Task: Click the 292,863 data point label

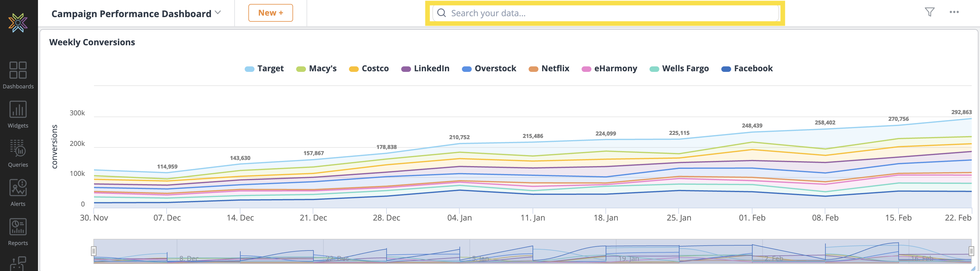Action: [961, 112]
